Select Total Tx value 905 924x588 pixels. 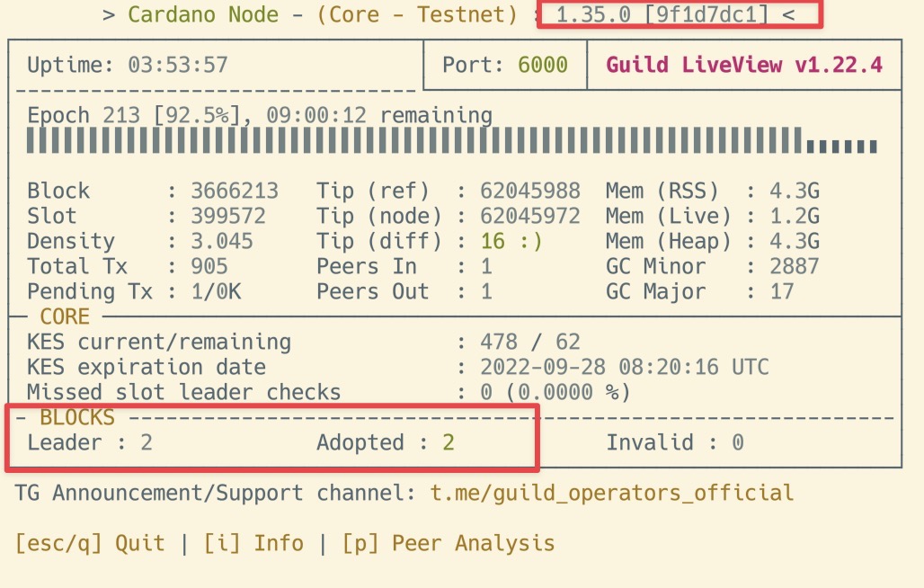pyautogui.click(x=209, y=266)
